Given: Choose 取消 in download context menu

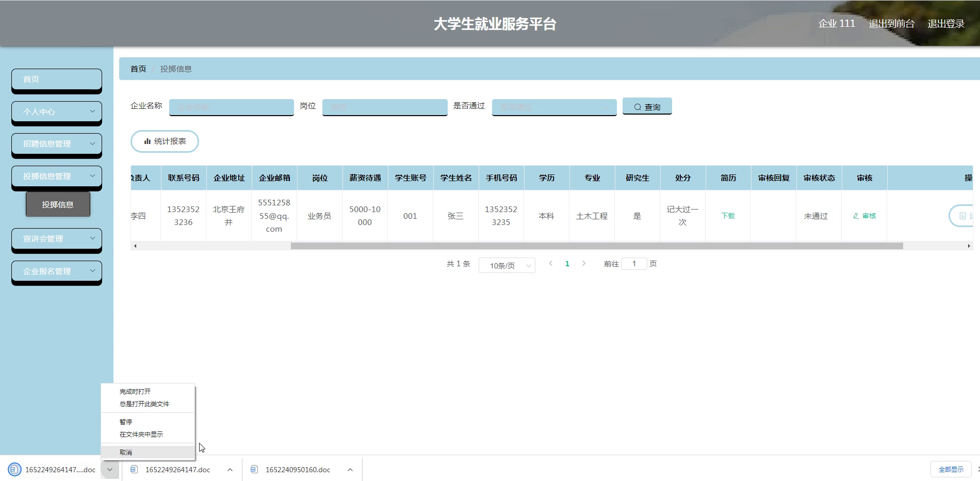Looking at the screenshot, I should (148, 453).
